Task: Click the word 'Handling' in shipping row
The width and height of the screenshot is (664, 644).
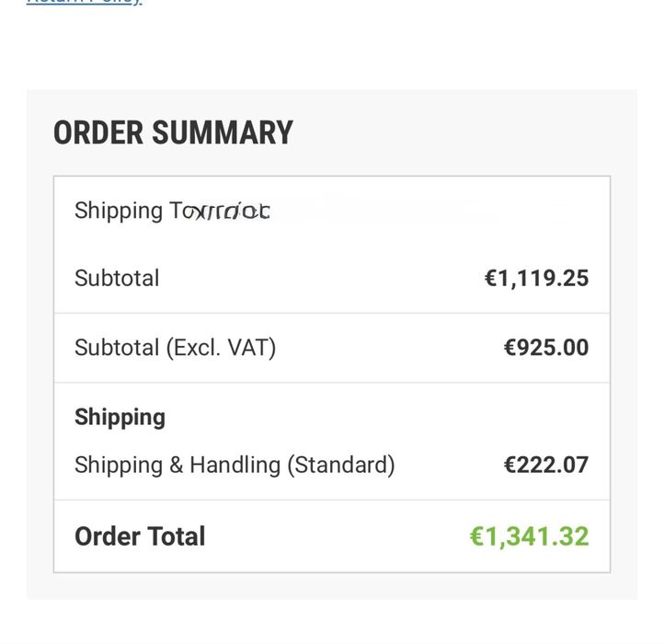Action: (235, 465)
